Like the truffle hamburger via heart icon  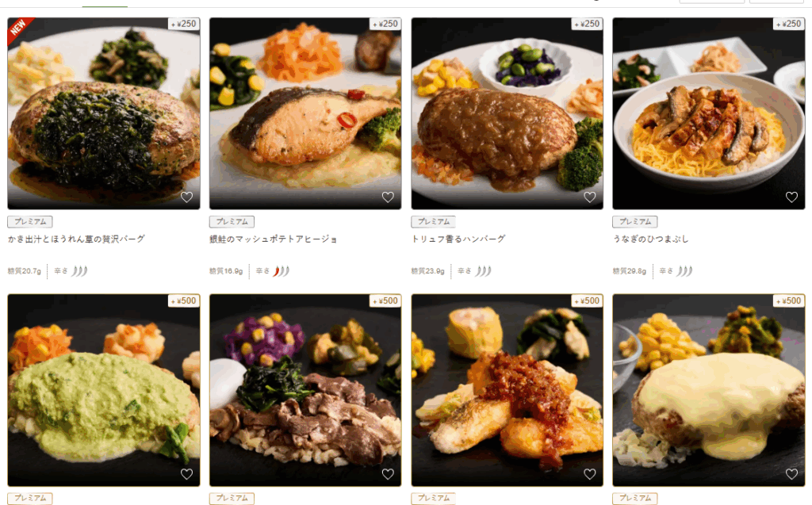tap(590, 197)
